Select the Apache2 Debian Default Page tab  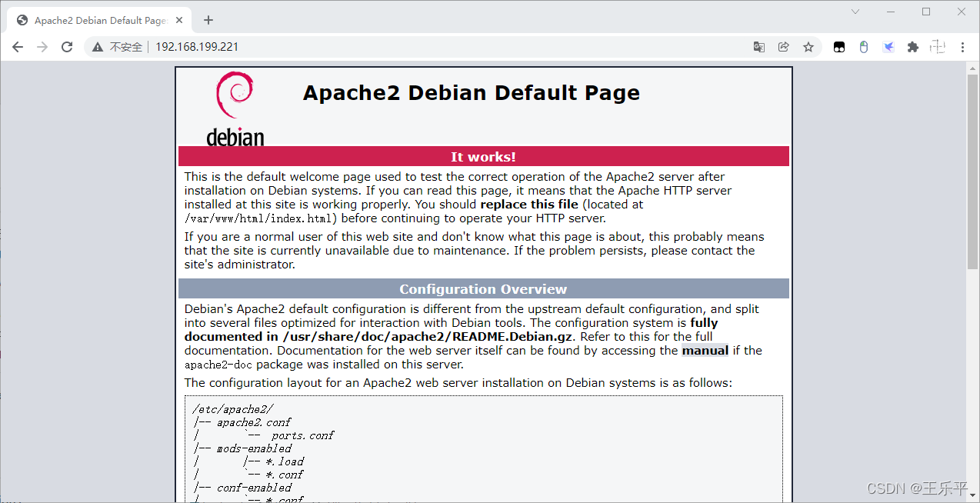100,20
